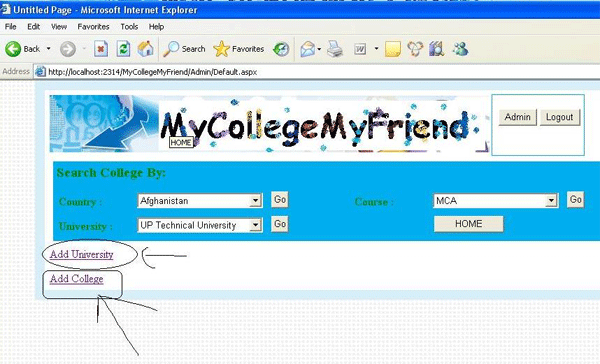Click the page icon in address bar

[x=40, y=72]
